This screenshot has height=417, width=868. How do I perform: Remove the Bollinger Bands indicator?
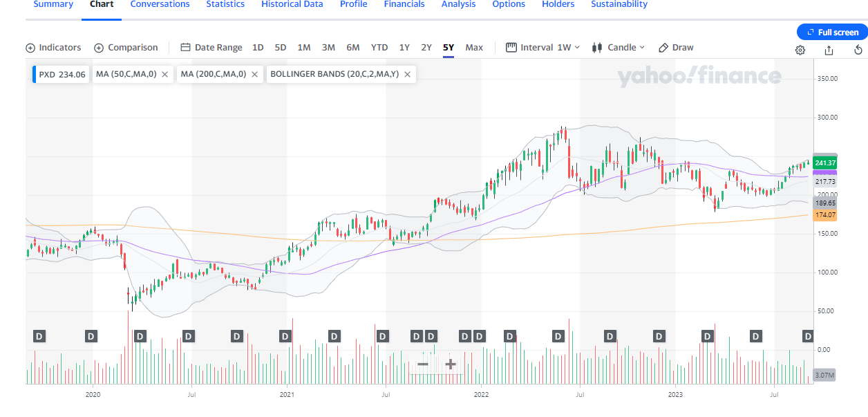(407, 75)
